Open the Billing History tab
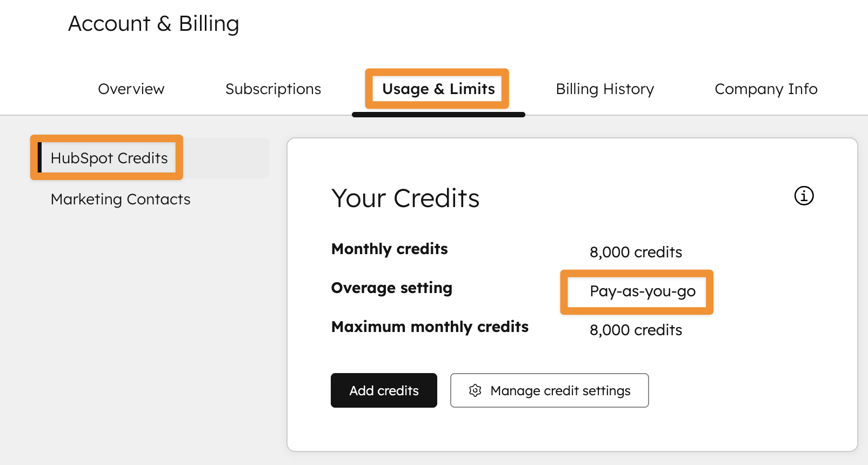The width and height of the screenshot is (868, 465). click(x=604, y=89)
